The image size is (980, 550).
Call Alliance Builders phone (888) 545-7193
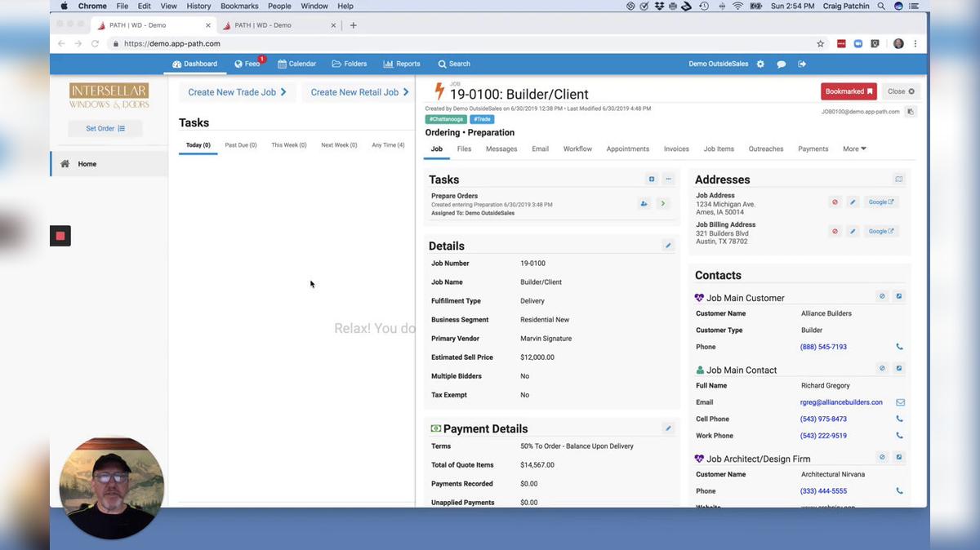pos(823,347)
